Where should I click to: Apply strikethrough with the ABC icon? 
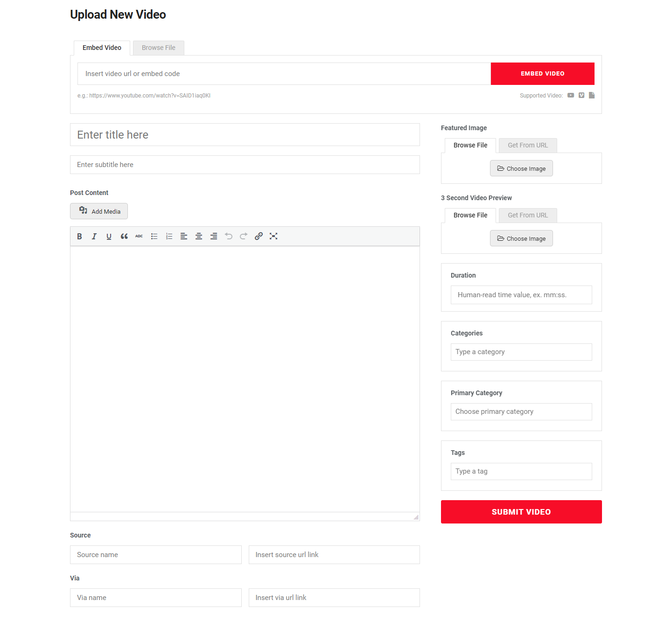coord(139,237)
